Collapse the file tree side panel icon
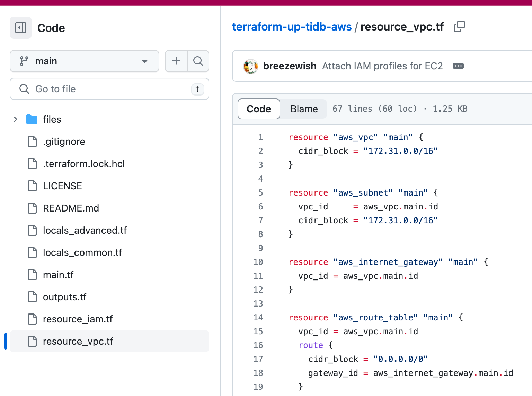 click(x=21, y=28)
